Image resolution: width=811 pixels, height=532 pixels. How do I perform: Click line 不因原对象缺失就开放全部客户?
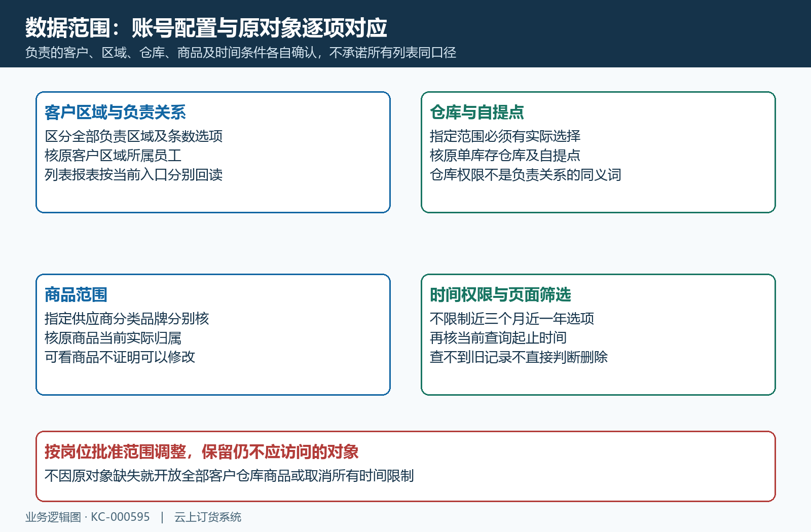coord(229,476)
